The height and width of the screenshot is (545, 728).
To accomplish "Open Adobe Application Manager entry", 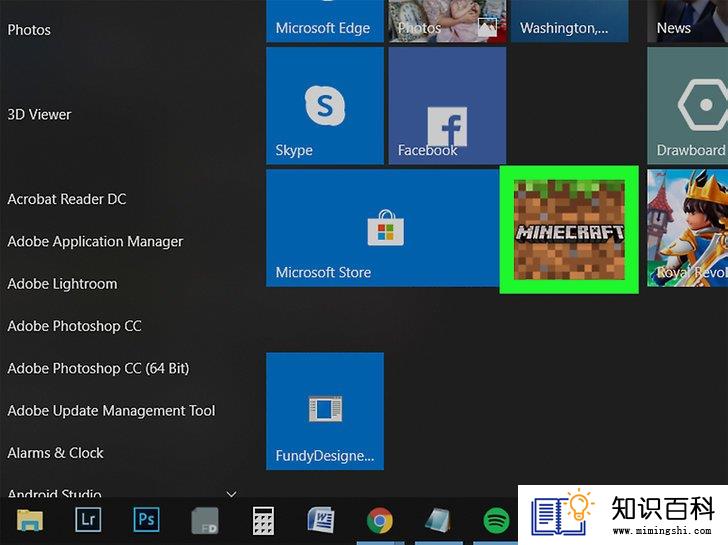I will pyautogui.click(x=95, y=241).
